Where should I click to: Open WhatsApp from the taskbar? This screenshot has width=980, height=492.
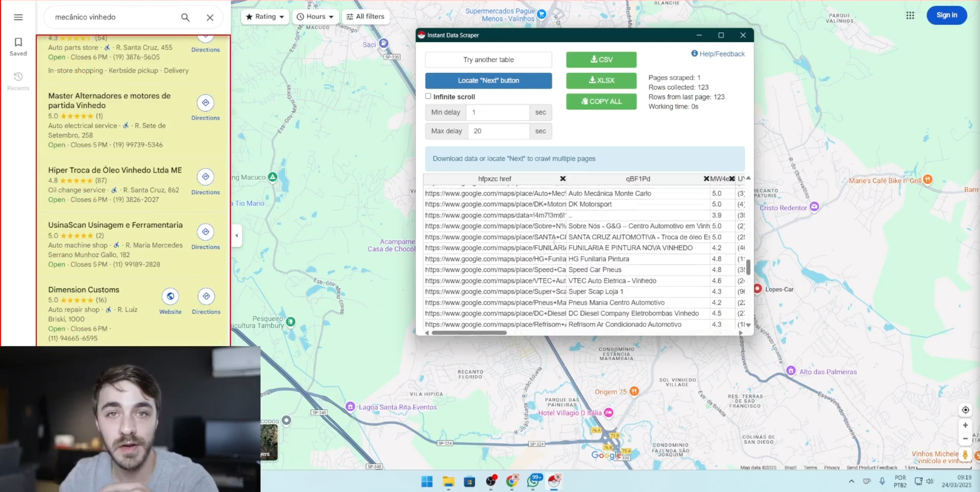533,482
